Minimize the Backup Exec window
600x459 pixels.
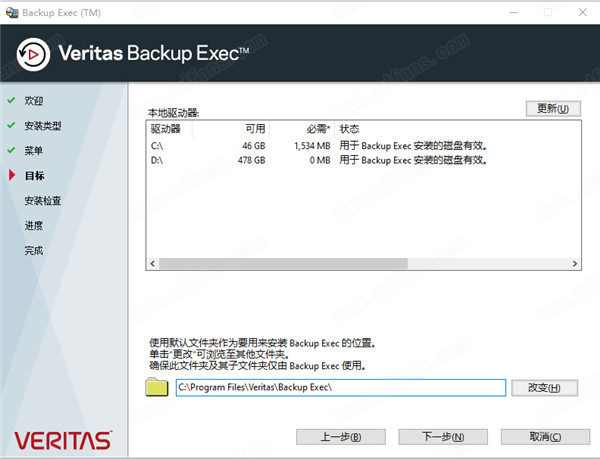click(514, 13)
